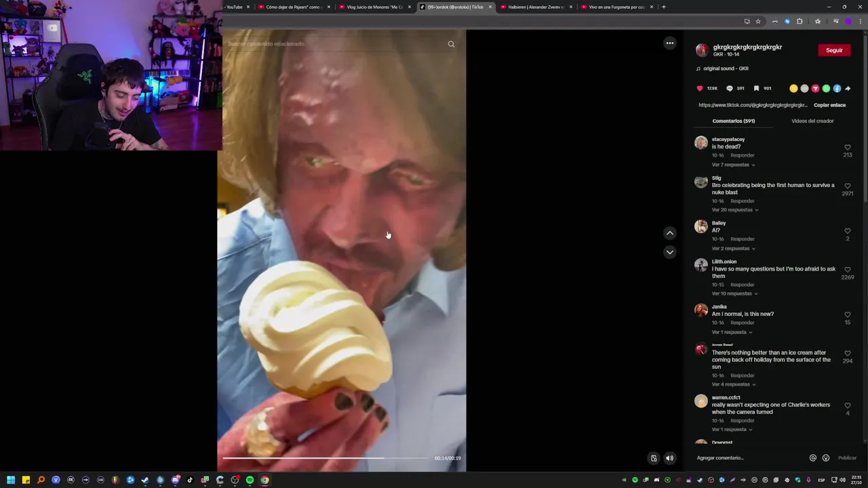Expand 'Ver 1 respuesta' under warren.ccfc1
This screenshot has height=488, width=868.
click(x=732, y=430)
